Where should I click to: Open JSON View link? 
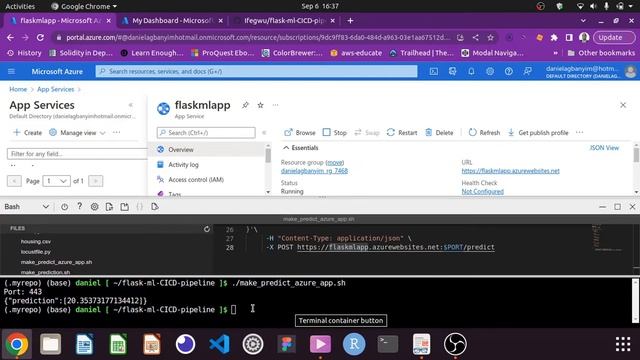[604, 148]
